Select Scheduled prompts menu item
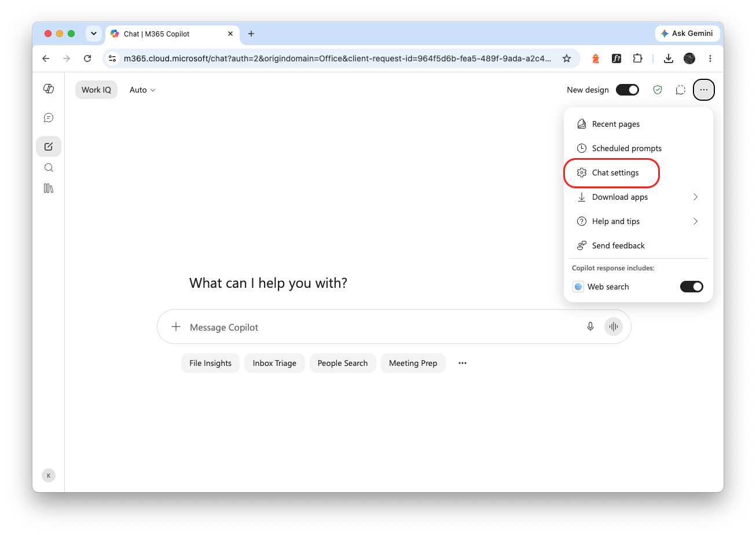This screenshot has height=535, width=756. [x=638, y=148]
